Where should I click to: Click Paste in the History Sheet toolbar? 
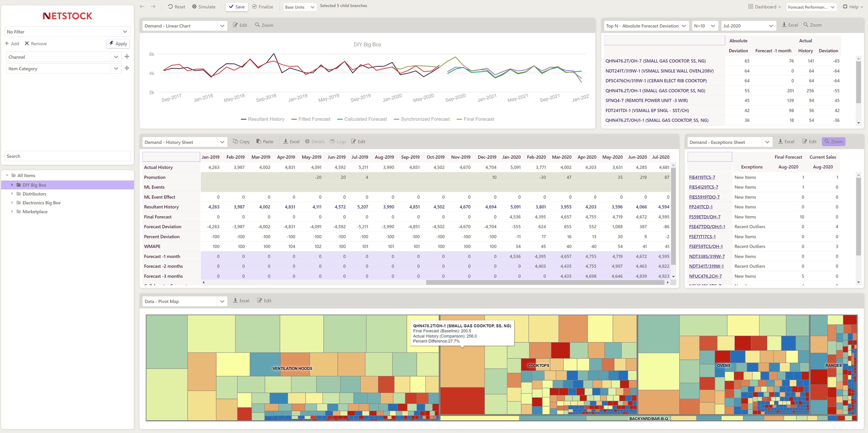click(x=264, y=141)
